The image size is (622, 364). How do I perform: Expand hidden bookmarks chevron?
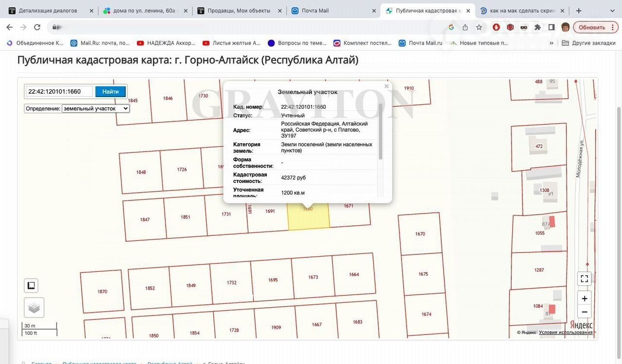tap(552, 43)
